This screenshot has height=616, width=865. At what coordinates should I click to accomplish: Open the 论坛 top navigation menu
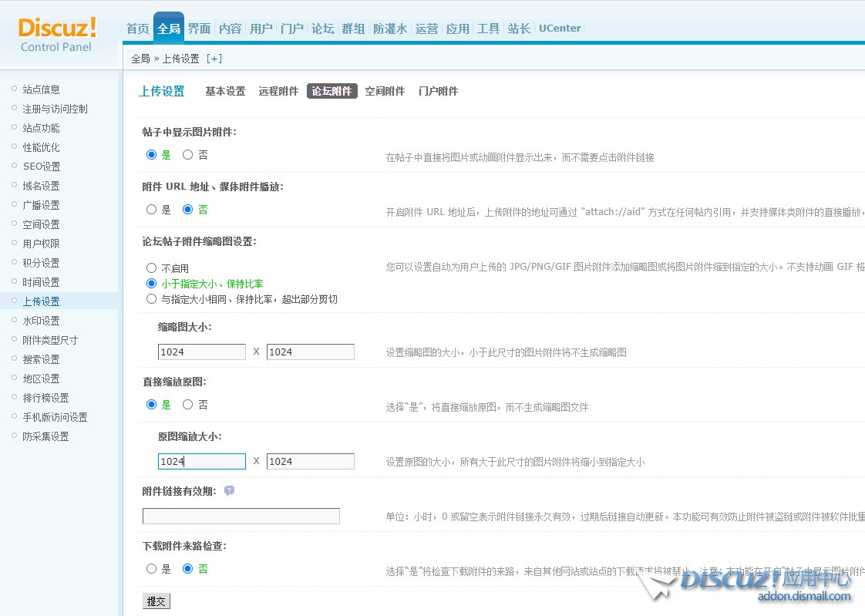[x=322, y=29]
